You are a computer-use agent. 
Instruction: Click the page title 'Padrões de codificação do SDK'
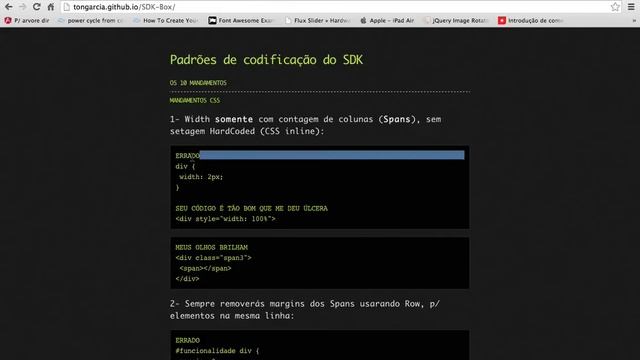tap(266, 60)
